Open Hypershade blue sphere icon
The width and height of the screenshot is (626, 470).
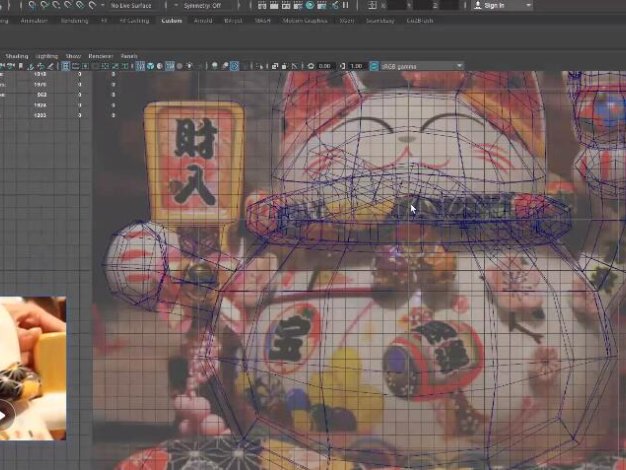tap(310, 6)
